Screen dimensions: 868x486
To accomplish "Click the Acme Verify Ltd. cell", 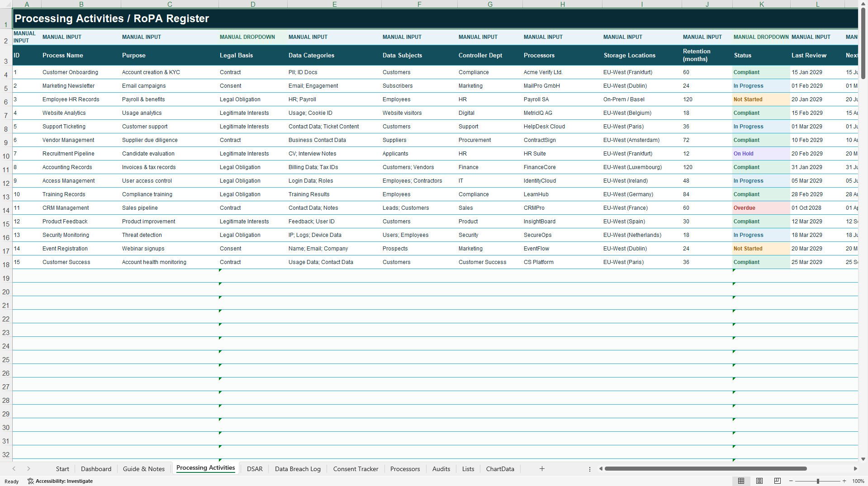I will pos(562,72).
